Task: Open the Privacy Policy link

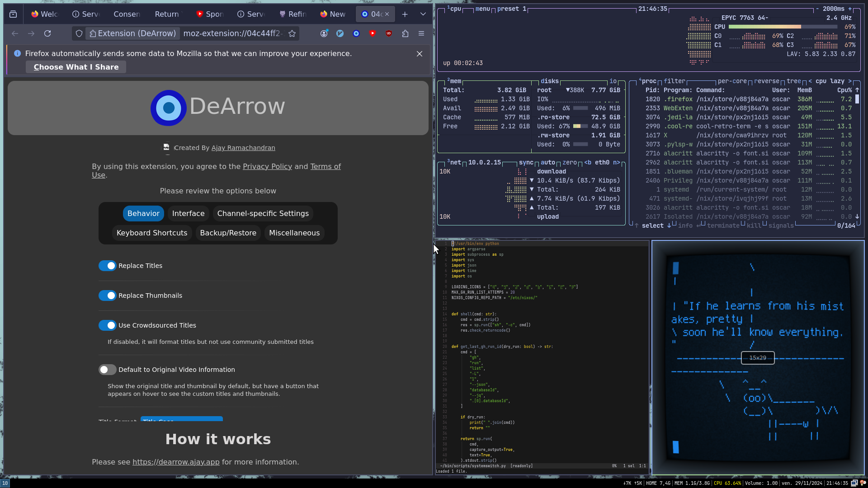Action: [268, 166]
